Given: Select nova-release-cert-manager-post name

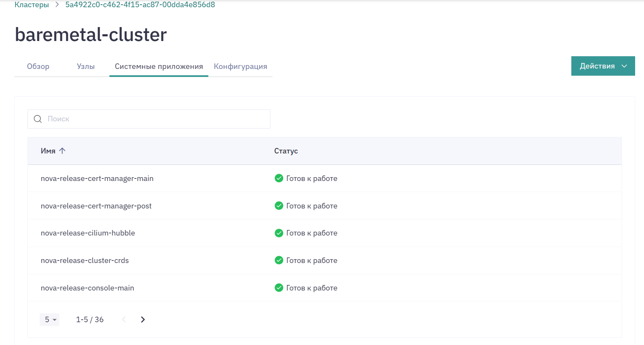Looking at the screenshot, I should point(96,206).
